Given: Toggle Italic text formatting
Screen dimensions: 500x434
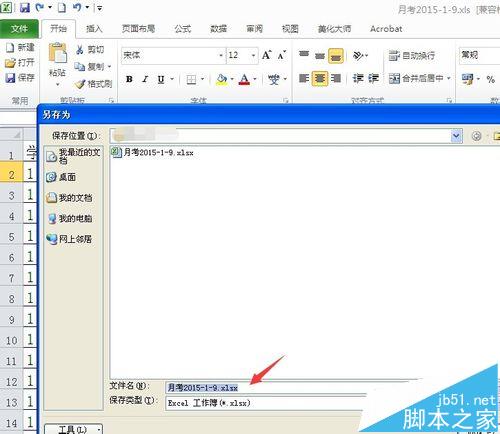Looking at the screenshot, I should pos(145,79).
